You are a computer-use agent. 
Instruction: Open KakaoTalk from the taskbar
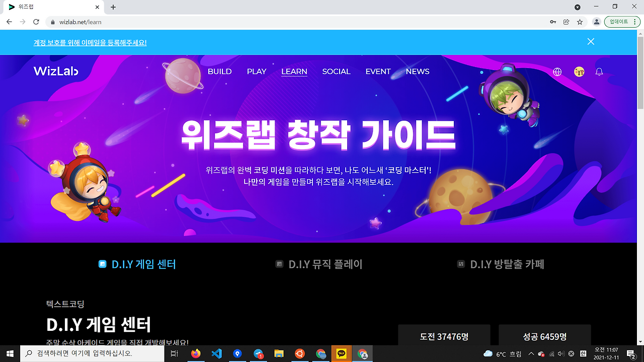coord(342,354)
